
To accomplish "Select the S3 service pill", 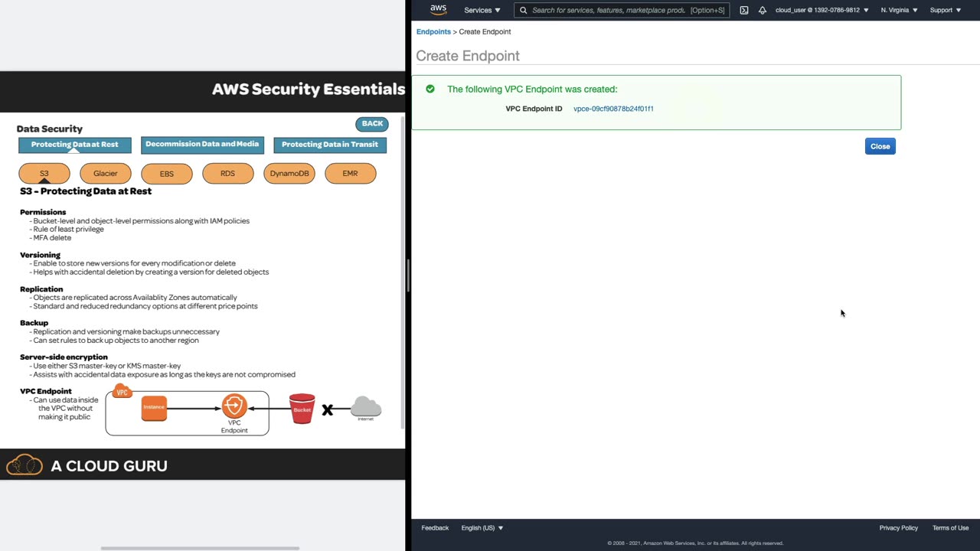I will (44, 173).
